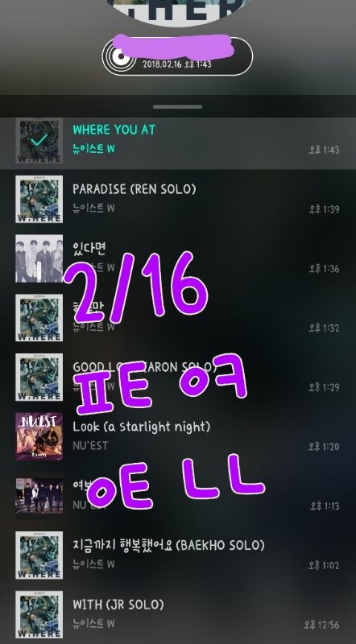Screen dimensions: 356x644
Task: Collapse the playlist using the top handle bar
Action: [x=177, y=107]
